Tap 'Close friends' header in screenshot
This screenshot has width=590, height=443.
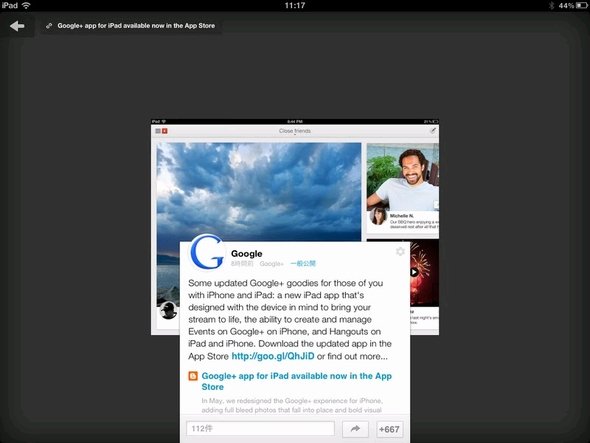295,131
